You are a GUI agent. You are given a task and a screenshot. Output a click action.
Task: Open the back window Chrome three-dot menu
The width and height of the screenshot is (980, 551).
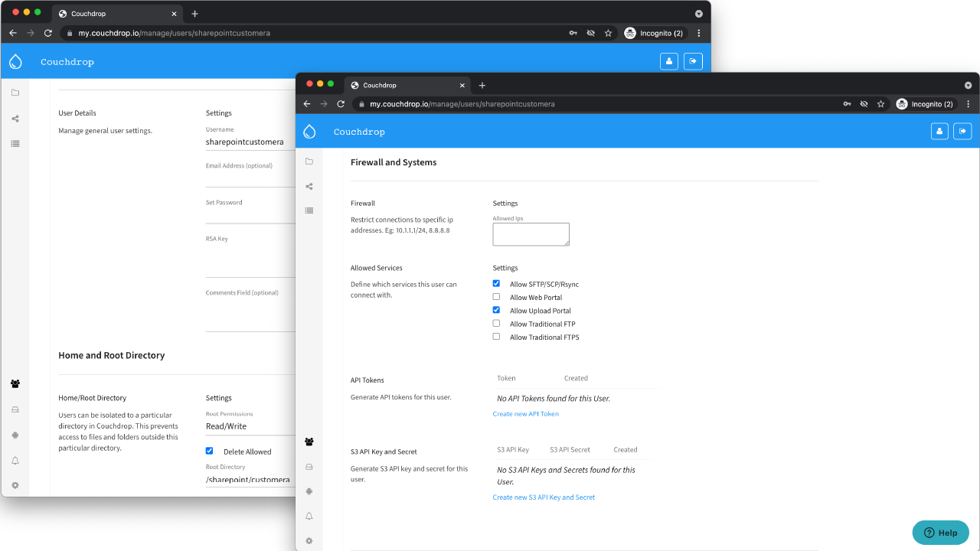[x=698, y=34]
